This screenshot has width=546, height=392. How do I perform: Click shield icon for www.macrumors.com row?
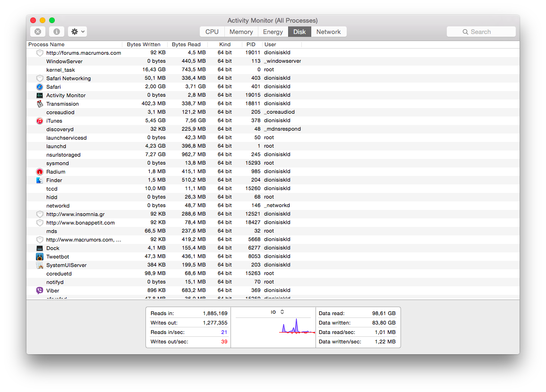[x=40, y=240]
